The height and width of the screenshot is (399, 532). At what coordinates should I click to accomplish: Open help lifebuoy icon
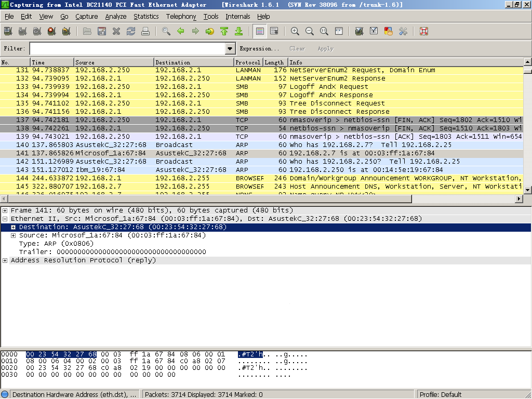click(424, 31)
